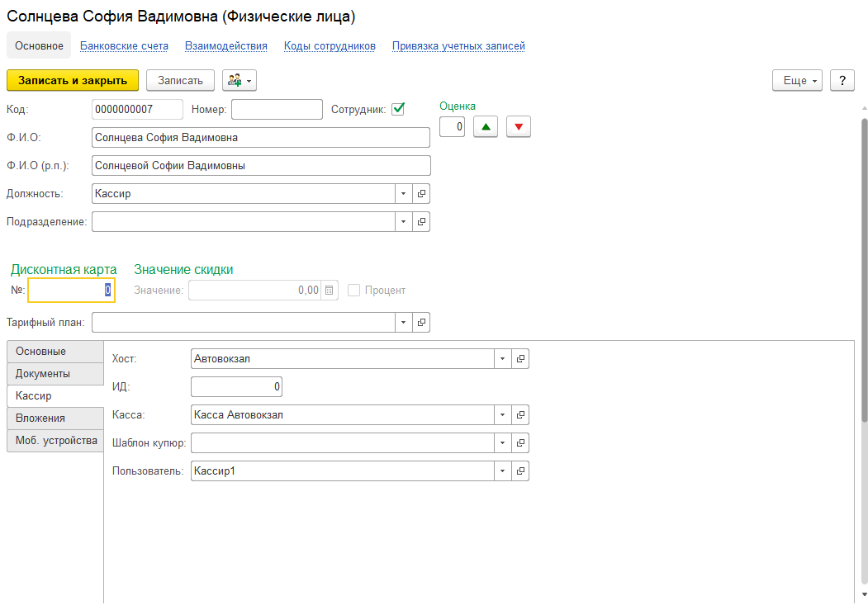This screenshot has height=610, width=868.
Task: Expand the Тарифный план dropdown
Action: coord(403,322)
